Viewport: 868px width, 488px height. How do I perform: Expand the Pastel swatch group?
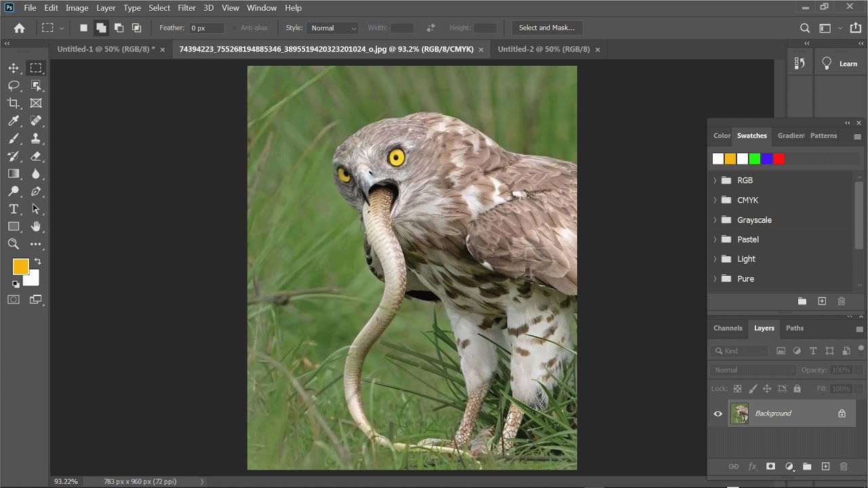pos(715,239)
